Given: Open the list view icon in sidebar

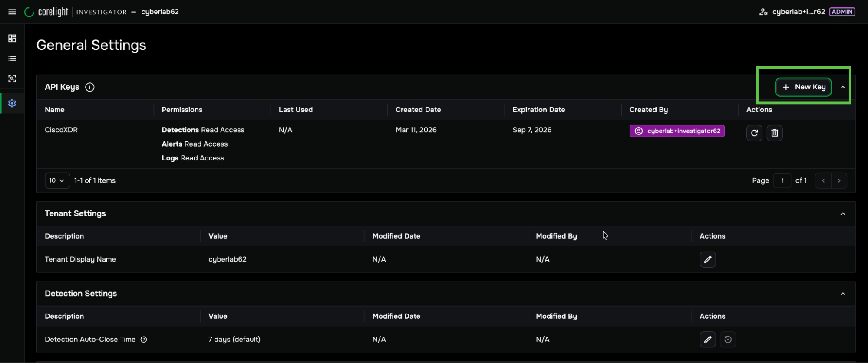Looking at the screenshot, I should coord(12,59).
